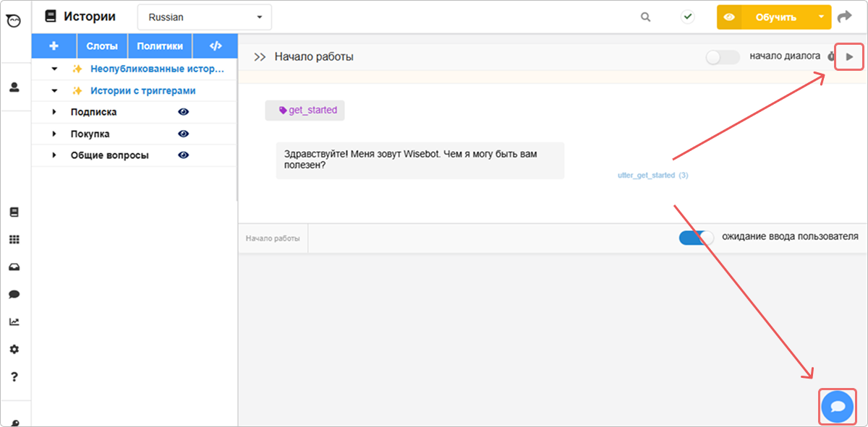Click the green checkmark status icon
868x427 pixels.
[687, 17]
